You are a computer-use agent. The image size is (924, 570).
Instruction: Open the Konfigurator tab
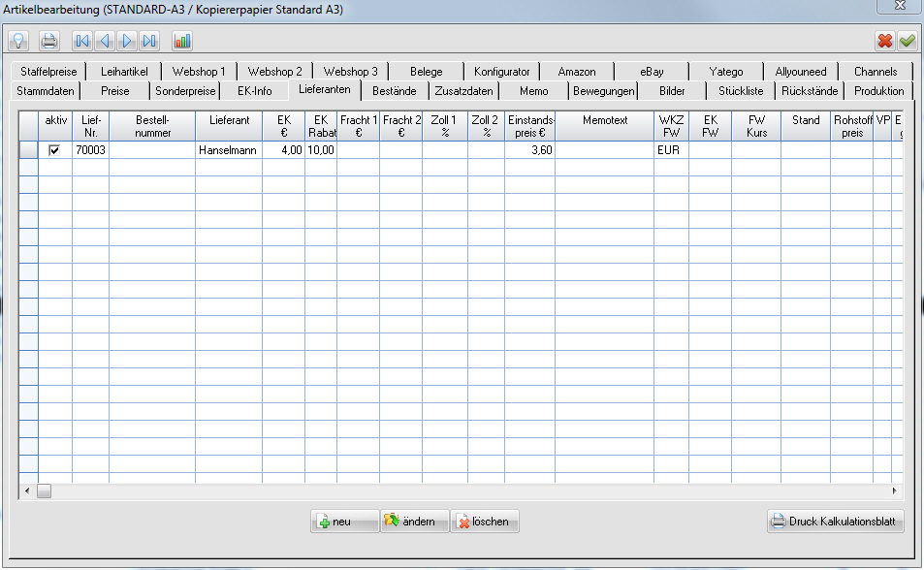point(501,72)
